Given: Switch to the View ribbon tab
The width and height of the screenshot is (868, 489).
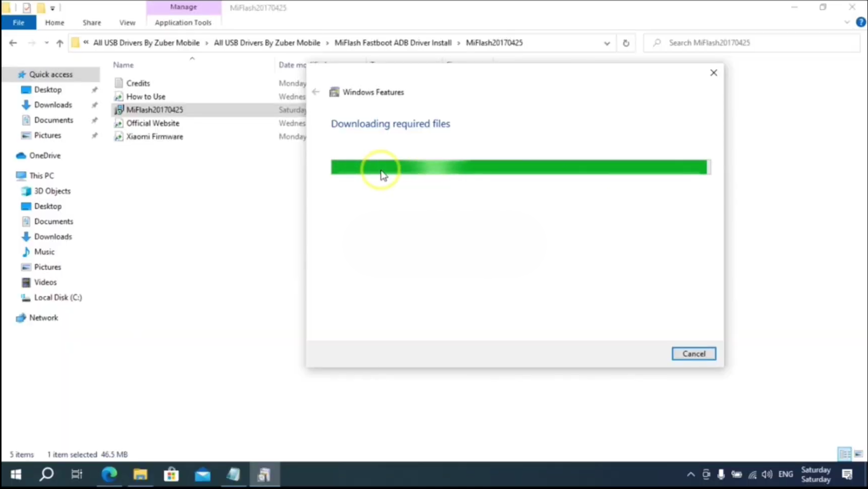Looking at the screenshot, I should tap(127, 23).
